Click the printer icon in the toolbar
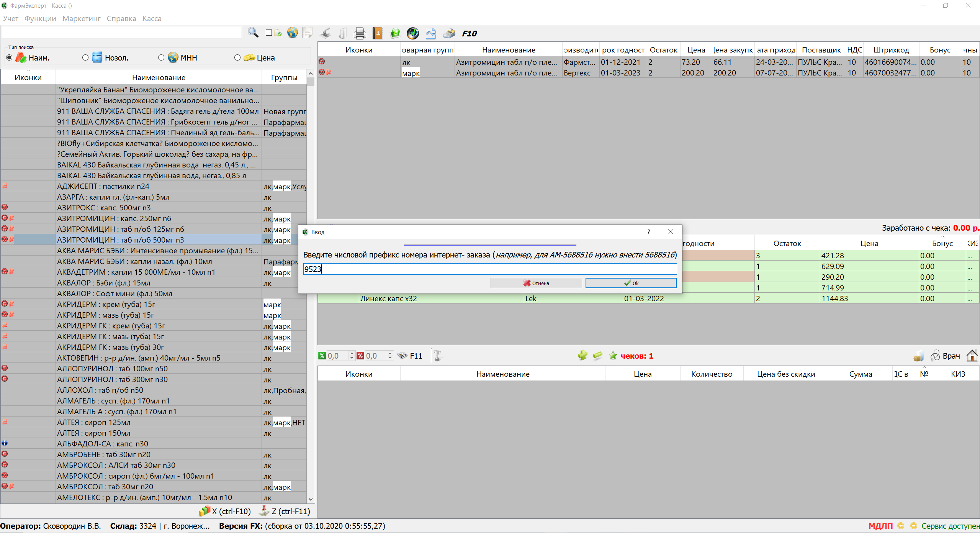 [x=360, y=34]
